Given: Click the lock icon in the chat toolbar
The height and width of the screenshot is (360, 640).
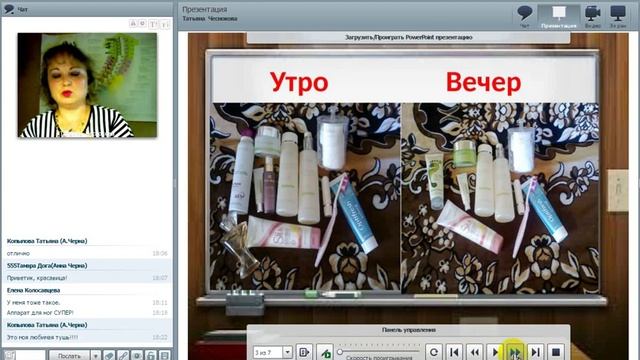Looking at the screenshot, I should click(151, 356).
